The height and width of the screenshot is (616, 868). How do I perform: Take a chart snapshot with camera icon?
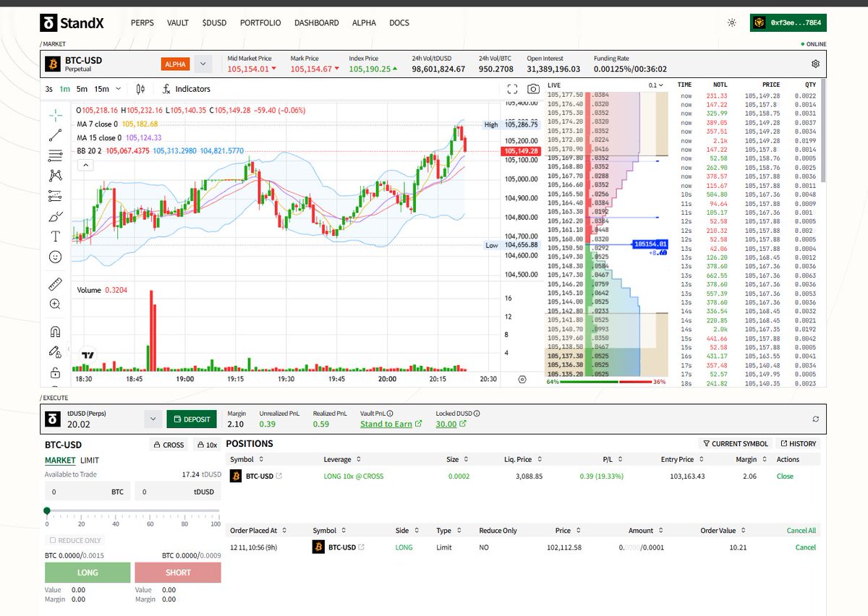click(x=533, y=89)
